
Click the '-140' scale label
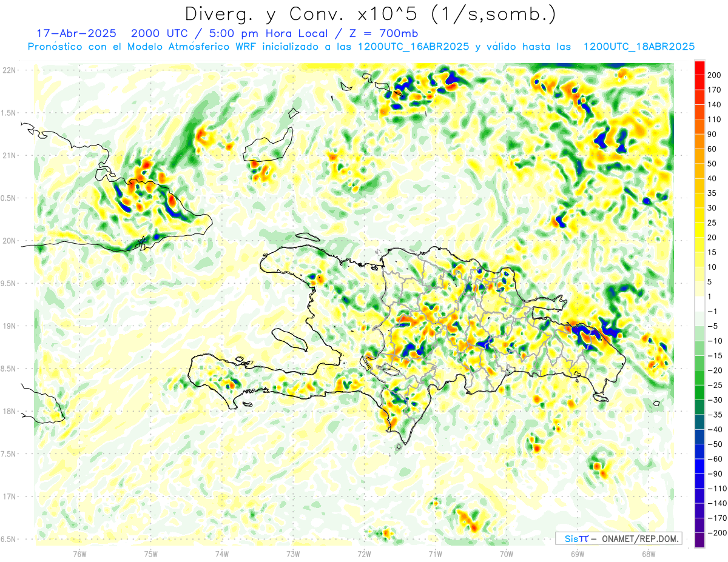(718, 503)
